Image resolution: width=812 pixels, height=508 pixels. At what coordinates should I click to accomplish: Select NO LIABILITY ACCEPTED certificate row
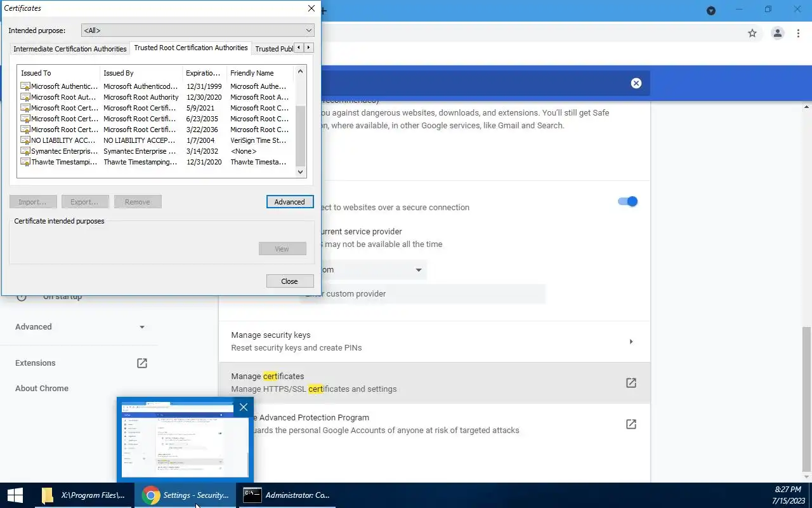click(x=156, y=140)
